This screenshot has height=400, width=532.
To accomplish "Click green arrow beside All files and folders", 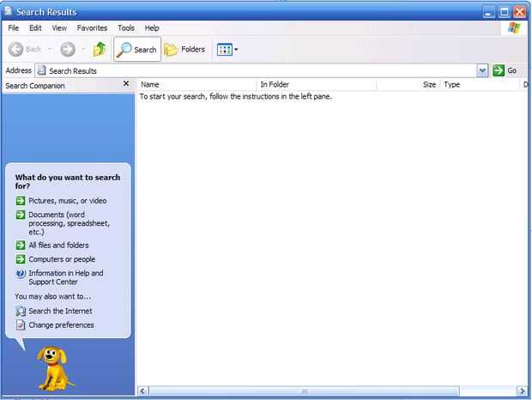I will click(x=21, y=245).
